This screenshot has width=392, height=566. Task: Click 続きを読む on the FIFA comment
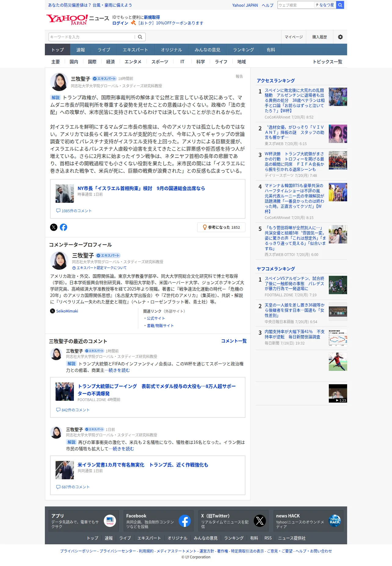119,370
